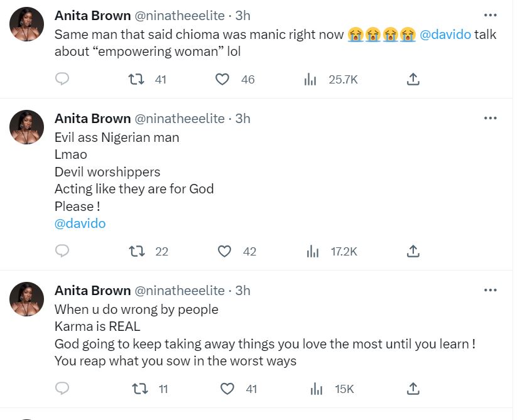Screen dimensions: 520x420
Task: Like the tweet with 42 likes
Action: (224, 251)
